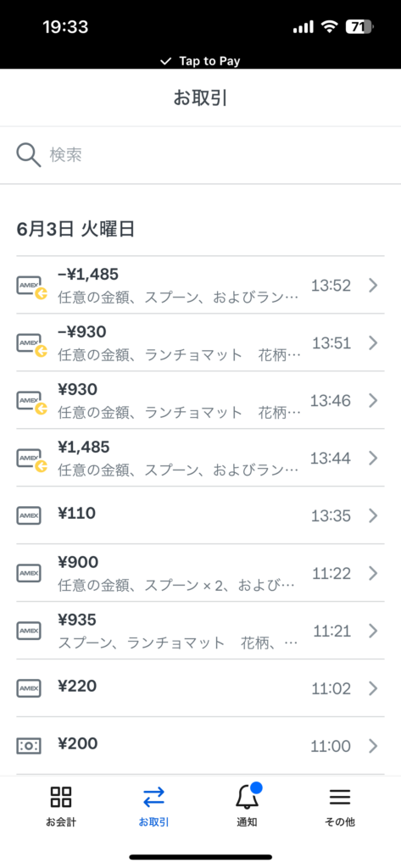Expand the 11:22 ¥900 transaction chevron
Image resolution: width=401 pixels, height=868 pixels.
(x=373, y=573)
